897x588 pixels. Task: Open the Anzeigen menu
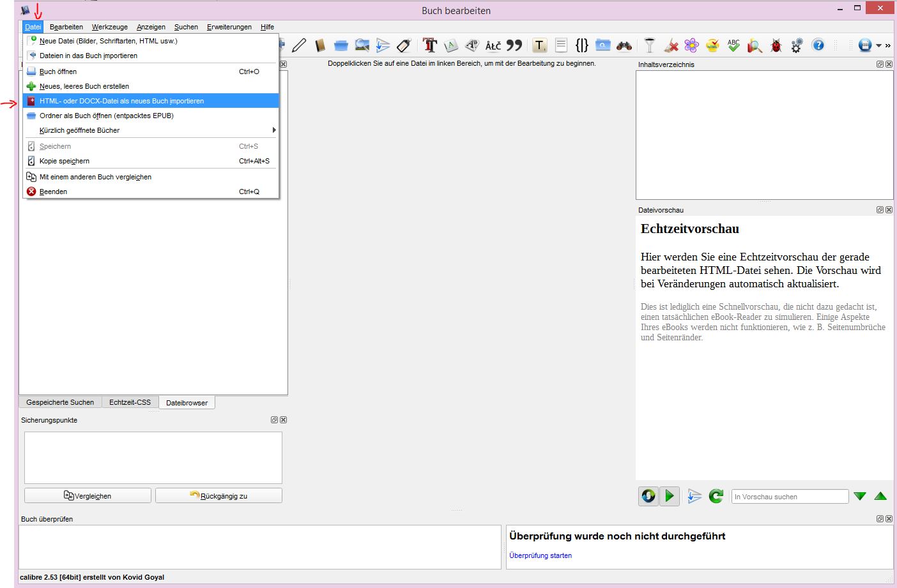[151, 27]
